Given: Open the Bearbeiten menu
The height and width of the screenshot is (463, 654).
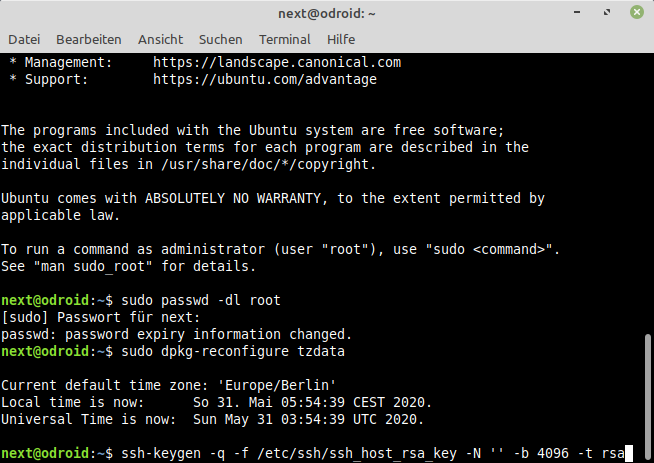Looking at the screenshot, I should (89, 39).
